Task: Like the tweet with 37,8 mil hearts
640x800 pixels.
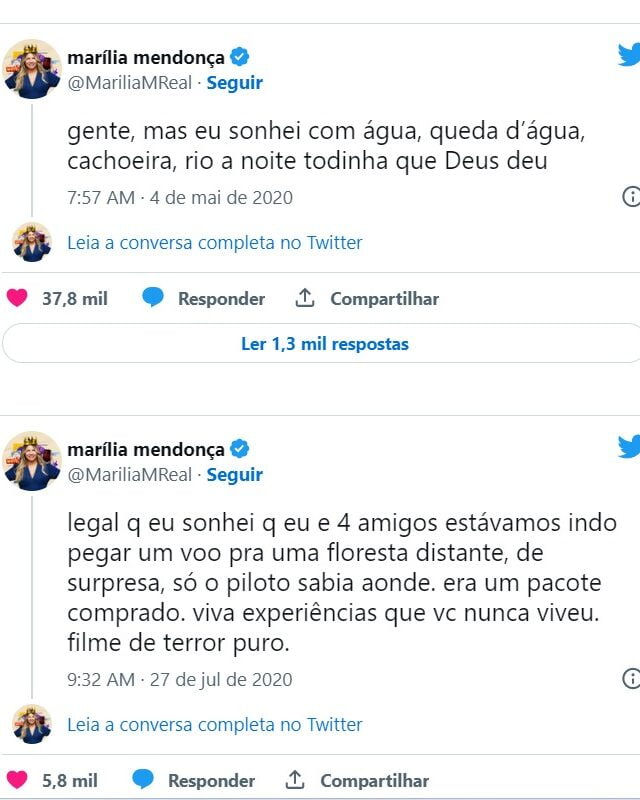Action: pos(17,297)
